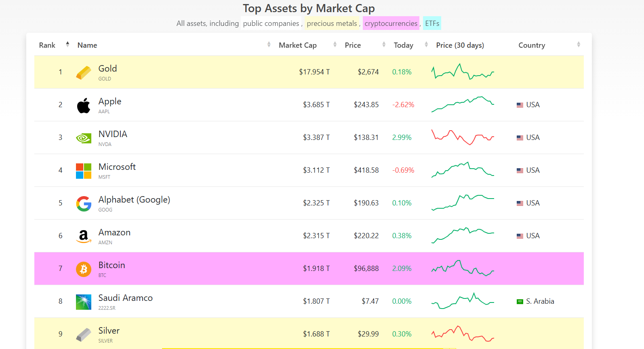This screenshot has height=349, width=644.
Task: Click Gold's market cap $17.954 T
Action: click(314, 72)
